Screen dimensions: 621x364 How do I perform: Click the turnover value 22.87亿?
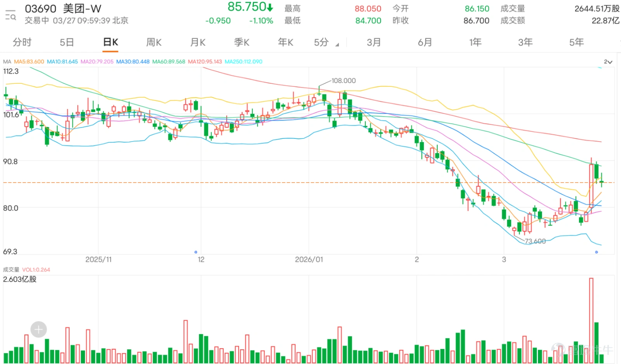(x=605, y=21)
